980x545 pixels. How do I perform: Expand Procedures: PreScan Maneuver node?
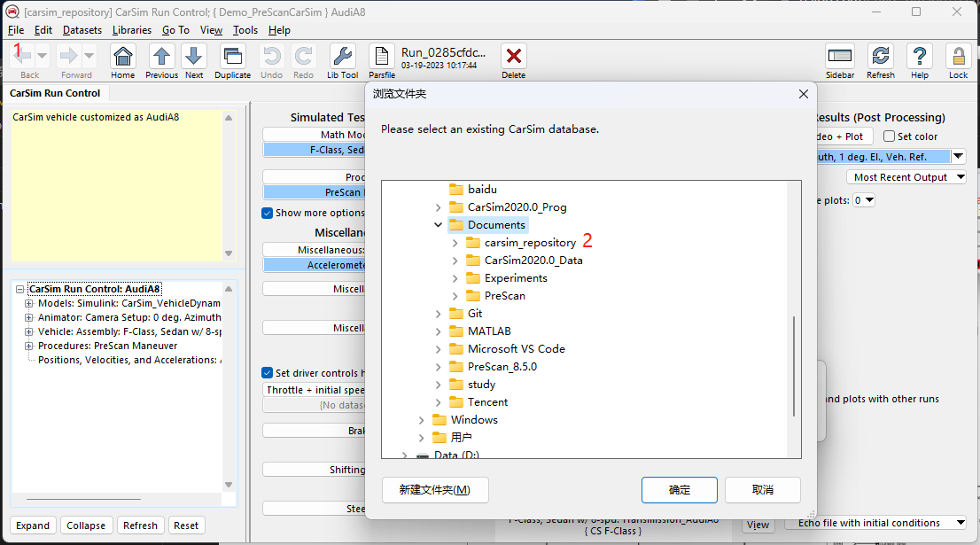(x=28, y=346)
